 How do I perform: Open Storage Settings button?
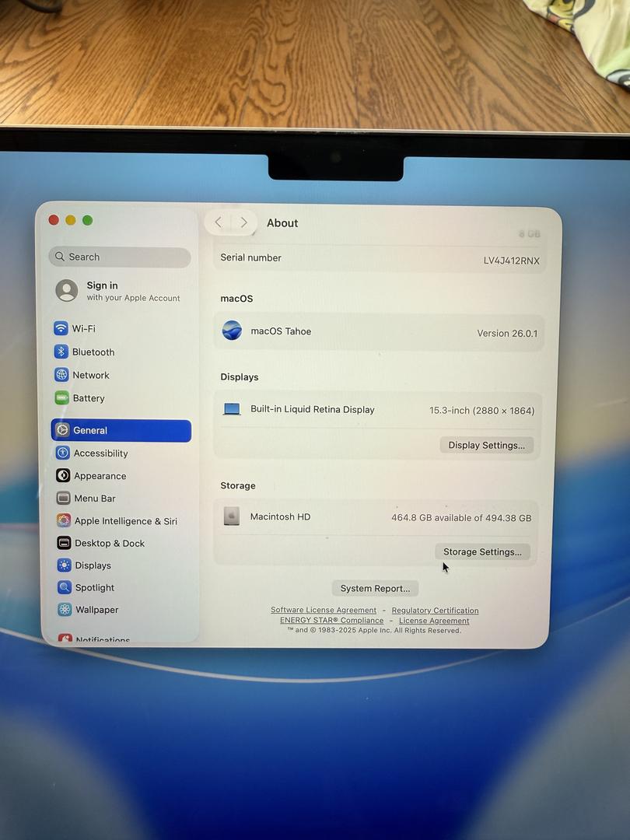(x=482, y=552)
